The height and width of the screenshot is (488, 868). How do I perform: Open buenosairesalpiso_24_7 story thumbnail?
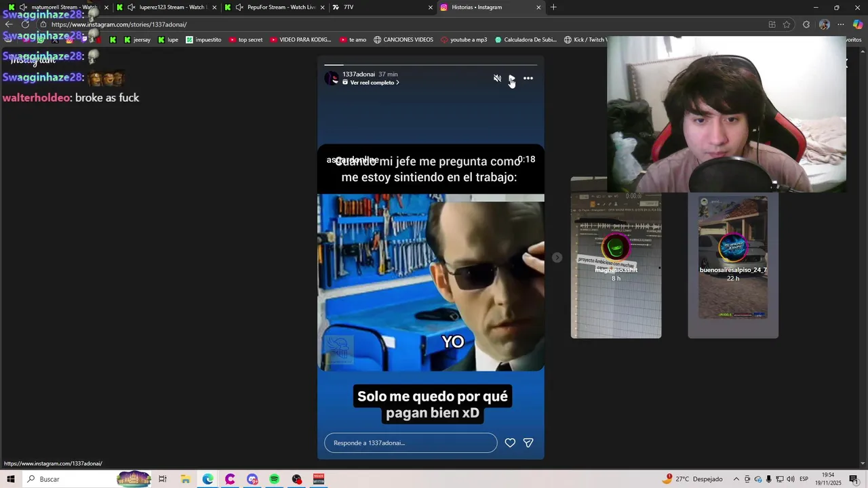coord(733,266)
